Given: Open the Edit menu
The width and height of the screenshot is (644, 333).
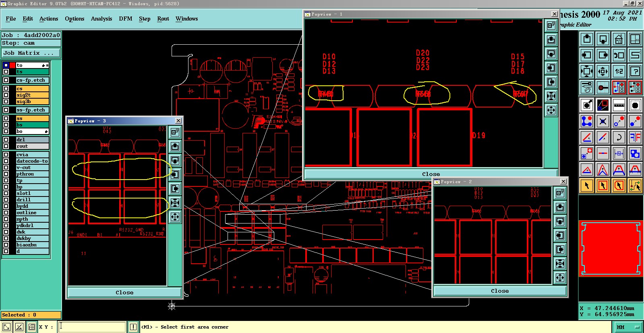Looking at the screenshot, I should pos(28,19).
